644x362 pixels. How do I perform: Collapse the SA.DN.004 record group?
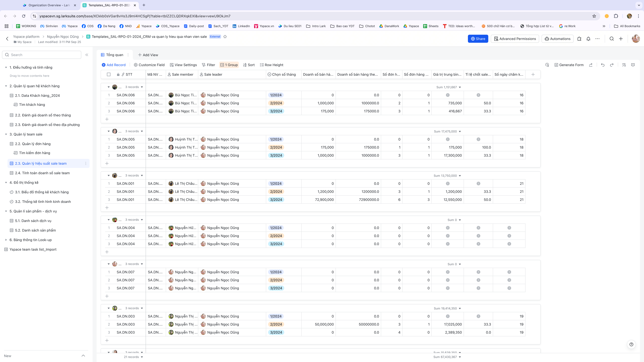pos(109,220)
